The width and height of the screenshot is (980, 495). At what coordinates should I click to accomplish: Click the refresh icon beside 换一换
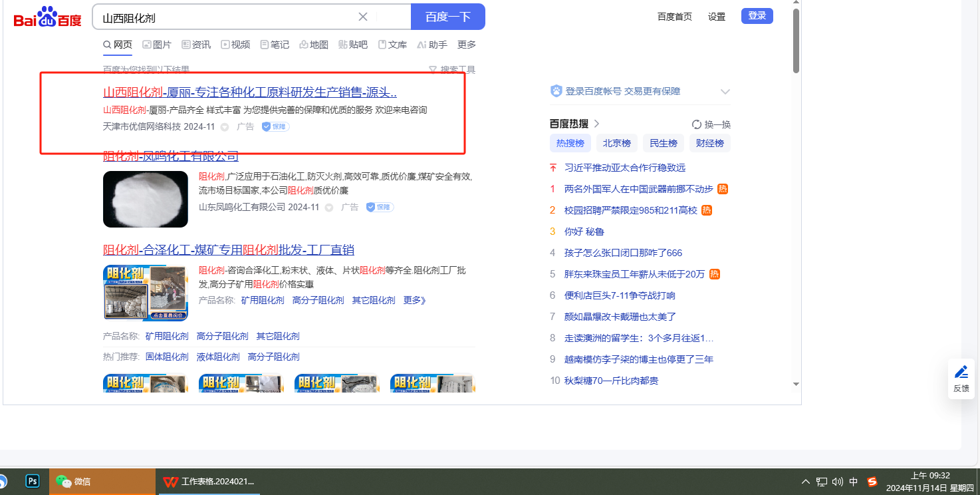point(697,124)
